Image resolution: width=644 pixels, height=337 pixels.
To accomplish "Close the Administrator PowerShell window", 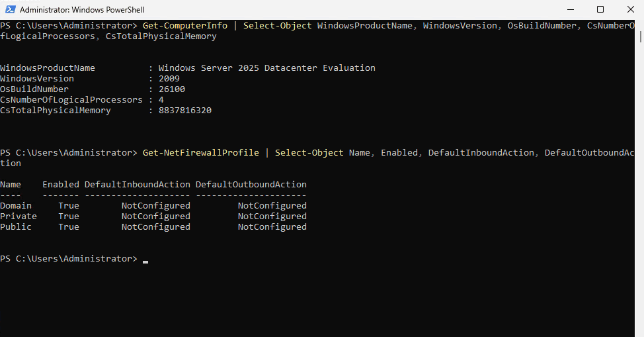I will tap(631, 9).
